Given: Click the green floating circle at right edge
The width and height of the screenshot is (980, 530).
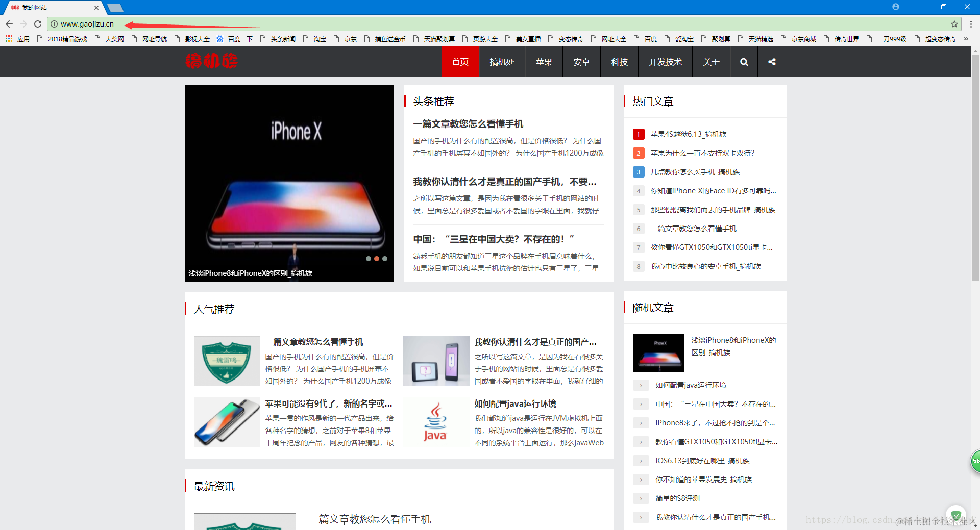Looking at the screenshot, I should (x=975, y=461).
